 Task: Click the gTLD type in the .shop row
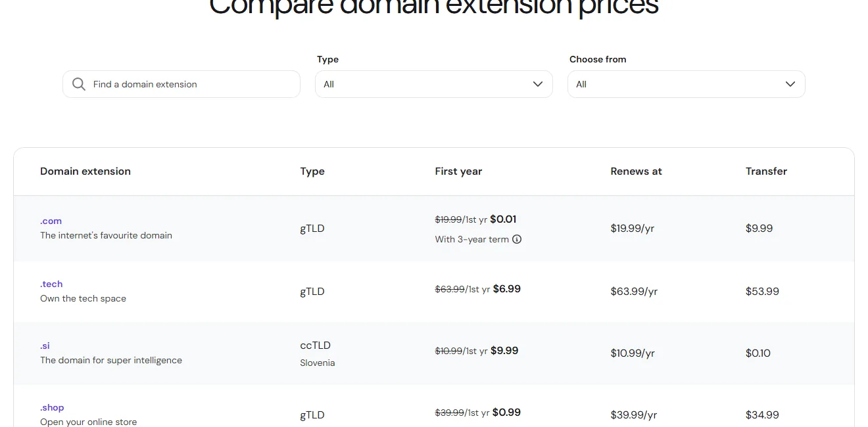312,415
